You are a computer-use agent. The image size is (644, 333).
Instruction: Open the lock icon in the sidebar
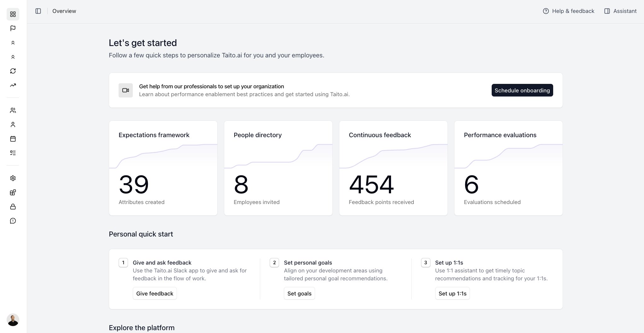13,207
